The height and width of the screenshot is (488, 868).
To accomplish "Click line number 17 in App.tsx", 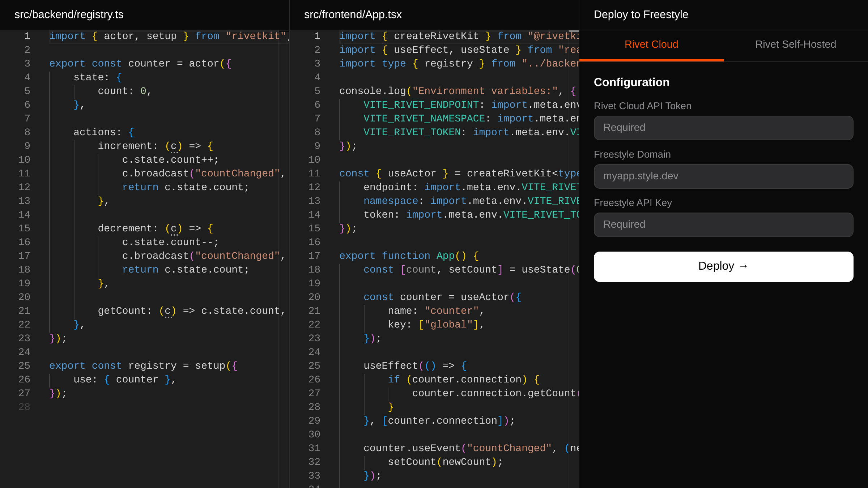I will [314, 256].
